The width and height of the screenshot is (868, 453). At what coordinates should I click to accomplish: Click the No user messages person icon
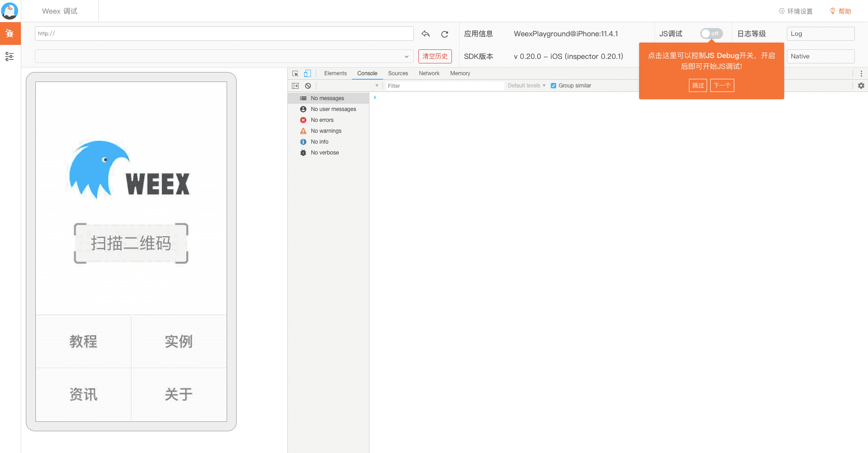[303, 109]
